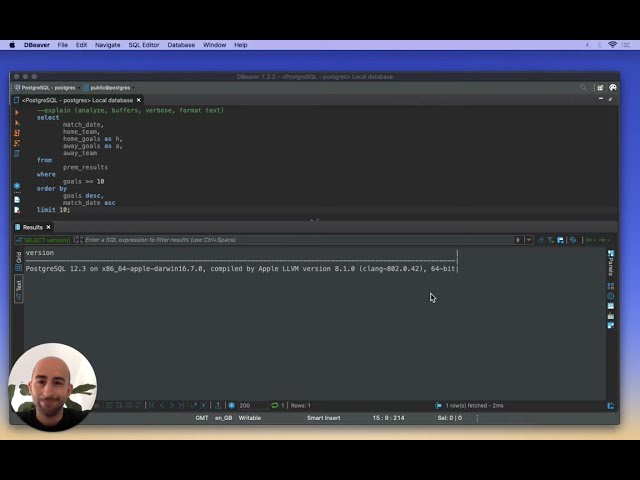Open the blue script panel icon in gutter

[x=17, y=153]
